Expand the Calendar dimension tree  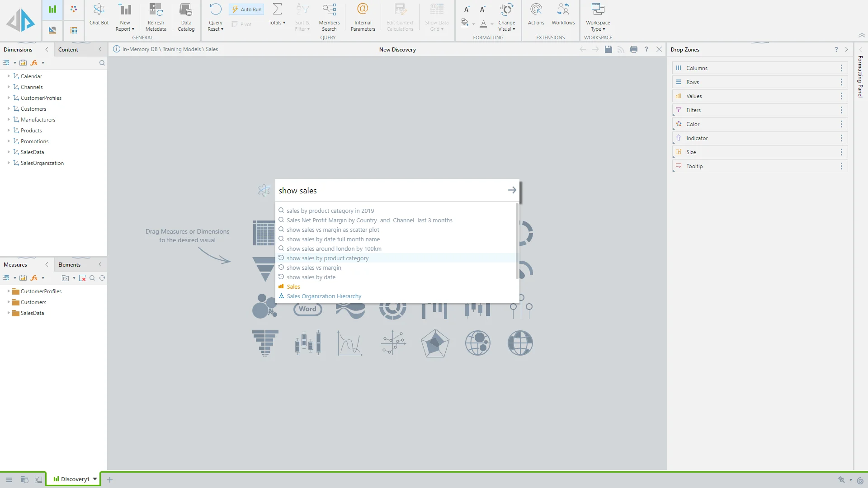click(9, 76)
